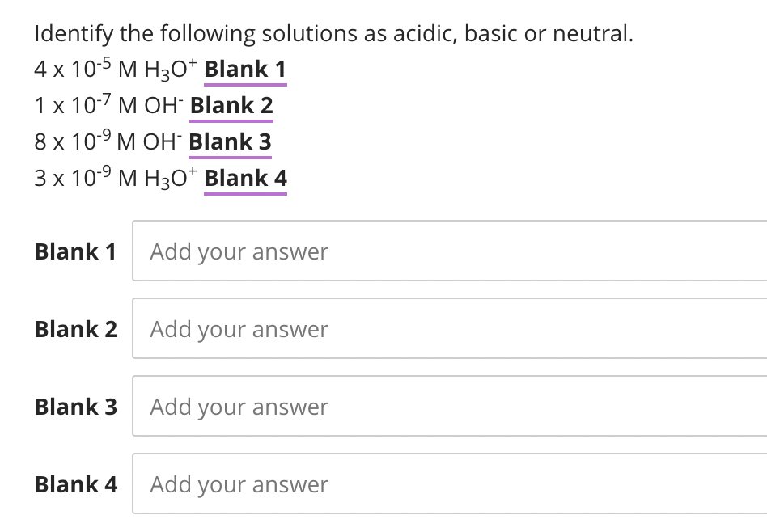Screen dimensions: 767x532
Task: Select the underlined Blank 4 in the question
Action: [x=244, y=178]
